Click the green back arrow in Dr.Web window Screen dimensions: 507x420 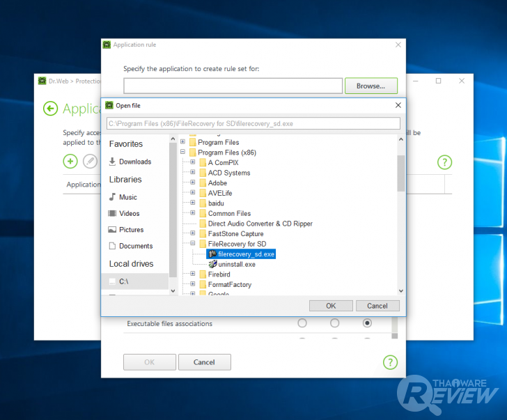coord(50,109)
